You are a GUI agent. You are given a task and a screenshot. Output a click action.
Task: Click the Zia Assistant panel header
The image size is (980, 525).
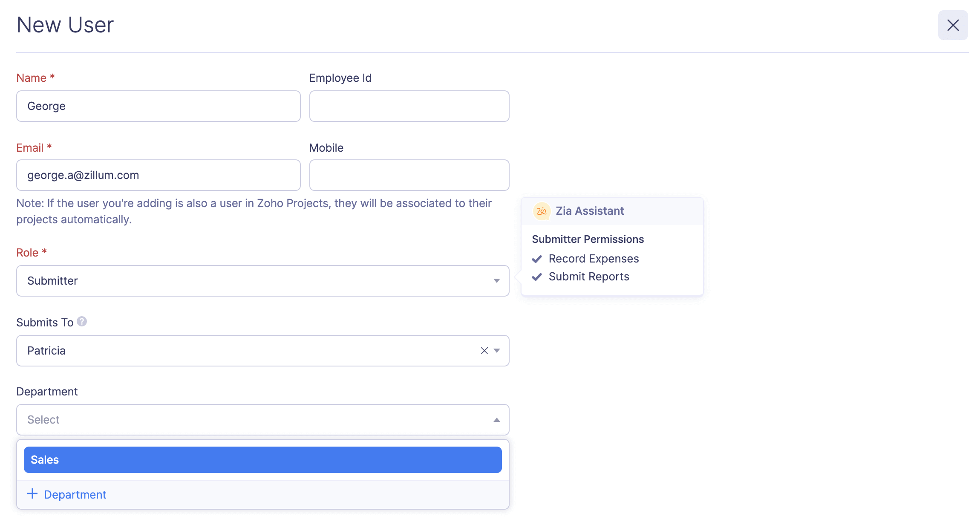tap(589, 211)
